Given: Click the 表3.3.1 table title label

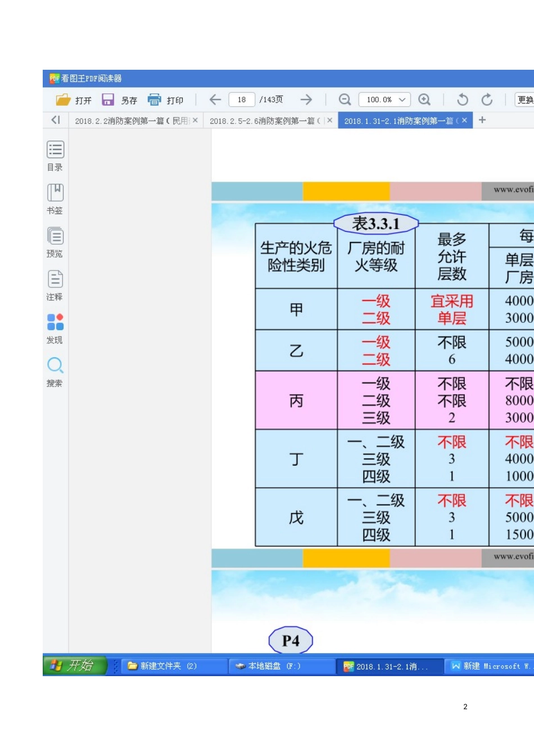Looking at the screenshot, I should (376, 223).
